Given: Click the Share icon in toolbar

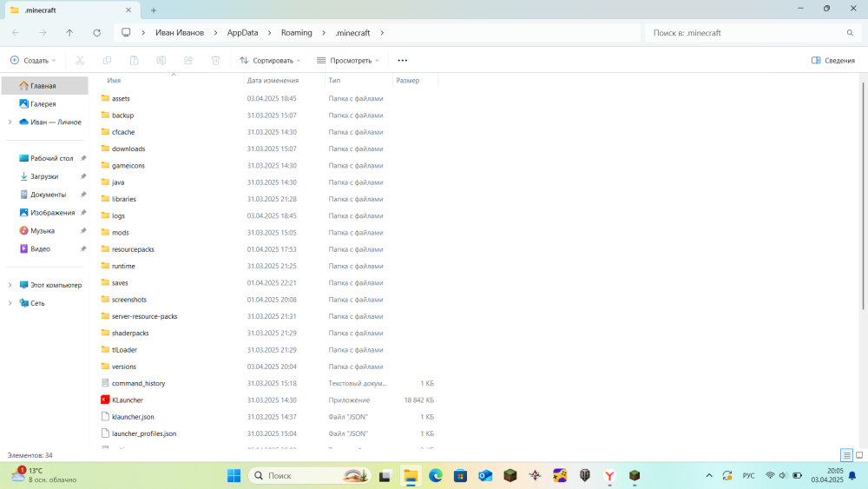Looking at the screenshot, I should click(x=188, y=60).
